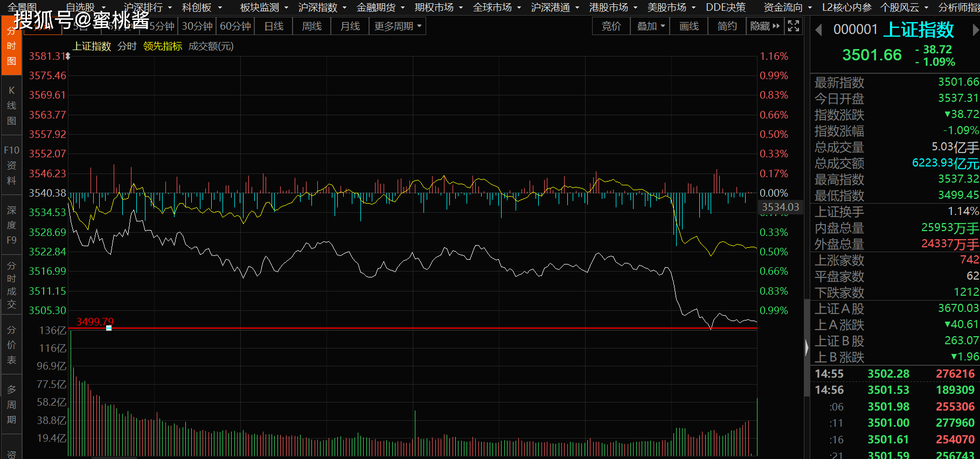The width and height of the screenshot is (980, 459).
Task: Open the 分价表 sidebar tab
Action: coord(11,345)
